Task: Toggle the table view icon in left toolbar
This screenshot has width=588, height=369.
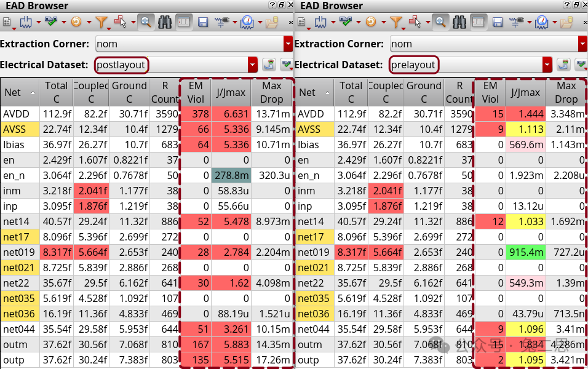Action: (x=184, y=22)
